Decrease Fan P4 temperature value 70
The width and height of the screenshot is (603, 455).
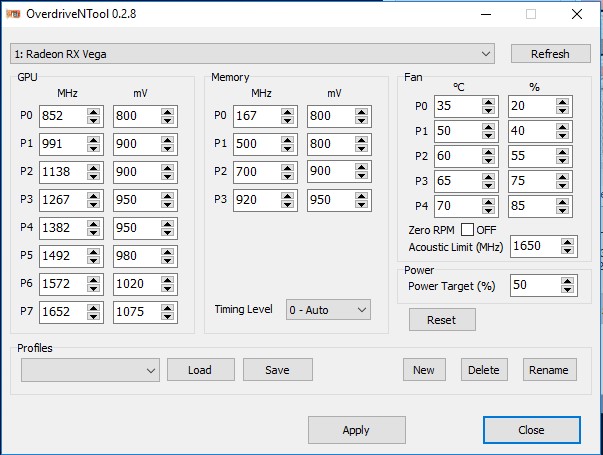point(488,211)
